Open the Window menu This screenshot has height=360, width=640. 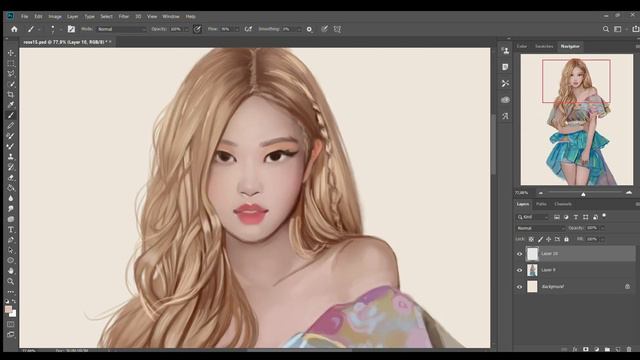click(x=171, y=16)
